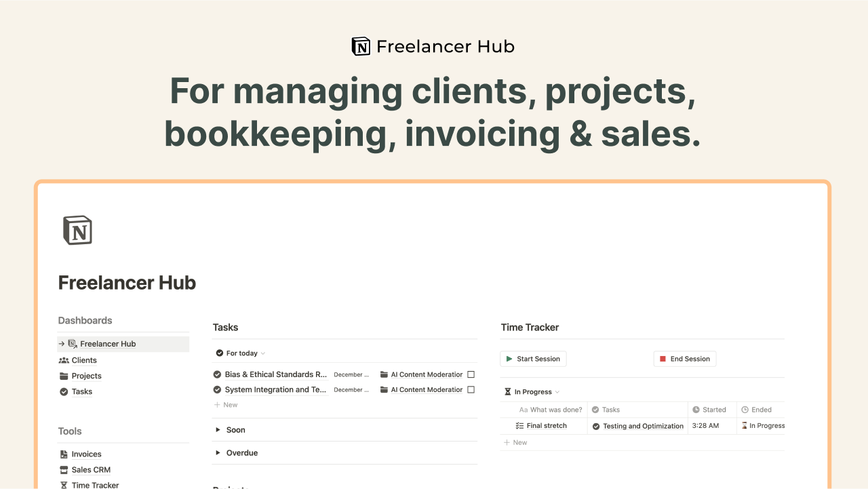
Task: Select the Projects folder icon
Action: 64,376
